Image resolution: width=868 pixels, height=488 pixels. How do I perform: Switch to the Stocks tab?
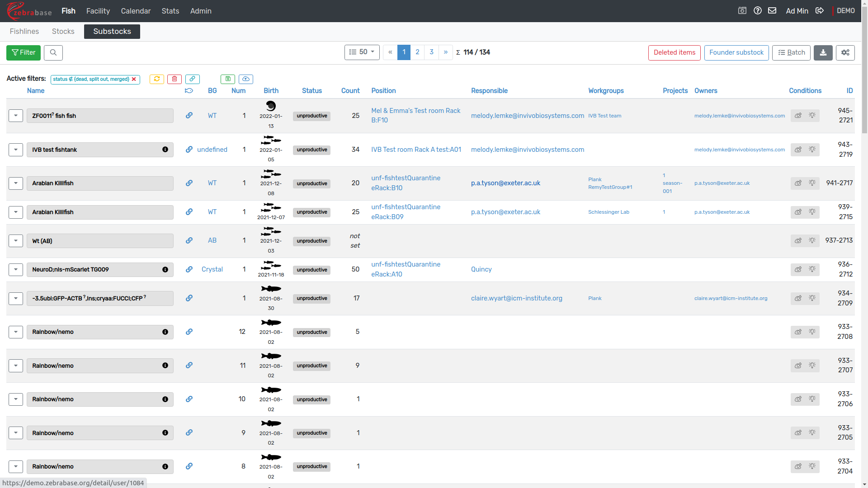click(x=63, y=32)
